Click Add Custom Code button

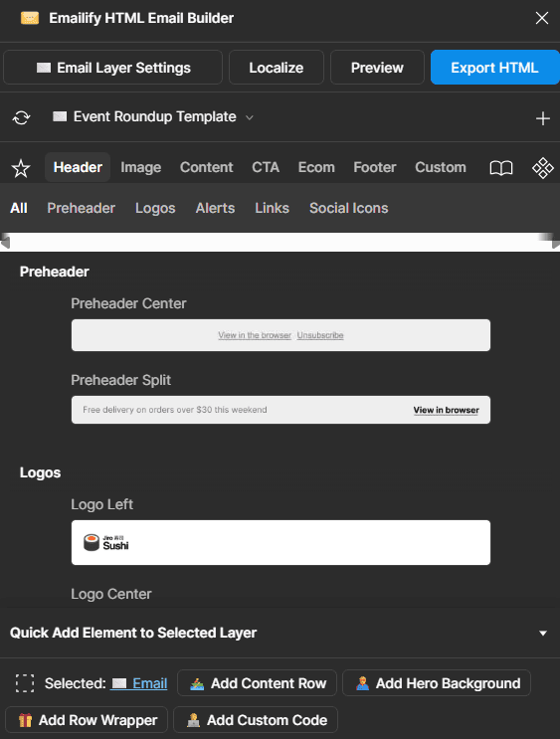[256, 720]
